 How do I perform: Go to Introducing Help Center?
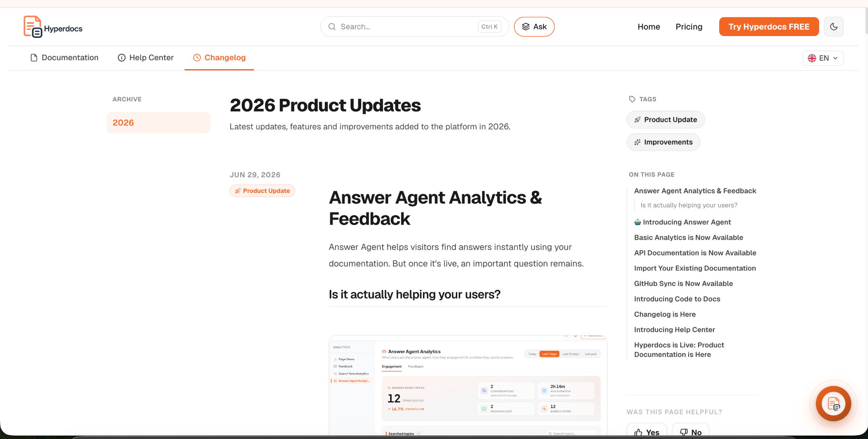(x=675, y=330)
